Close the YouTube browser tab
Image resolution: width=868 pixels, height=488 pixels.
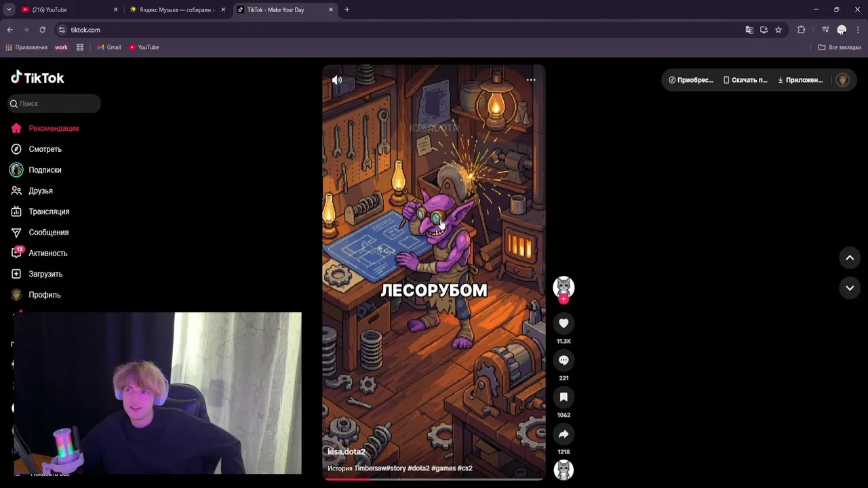pyautogui.click(x=115, y=9)
